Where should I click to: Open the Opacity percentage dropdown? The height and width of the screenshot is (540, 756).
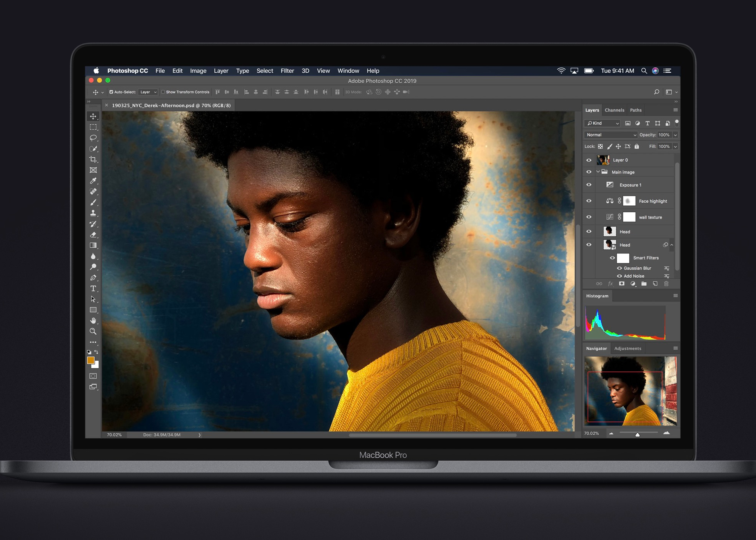[674, 134]
